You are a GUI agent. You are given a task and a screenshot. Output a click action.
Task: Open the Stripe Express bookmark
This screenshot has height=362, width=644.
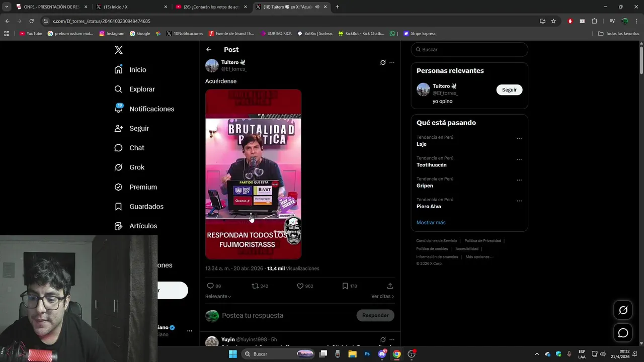(x=419, y=34)
